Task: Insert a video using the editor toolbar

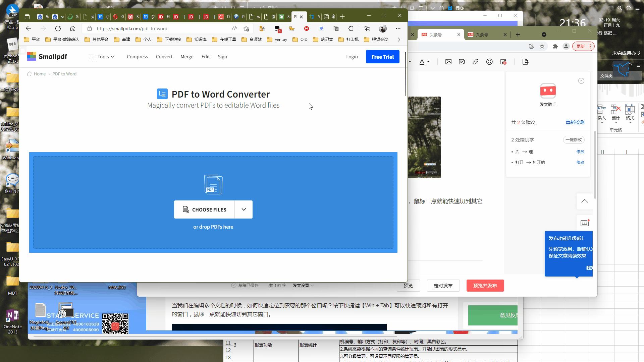Action: coord(462,62)
